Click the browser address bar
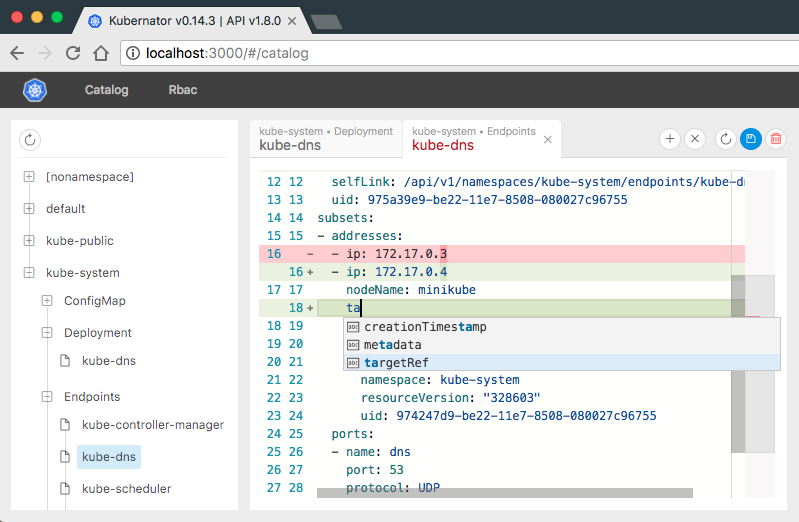The height and width of the screenshot is (522, 799). pos(450,53)
